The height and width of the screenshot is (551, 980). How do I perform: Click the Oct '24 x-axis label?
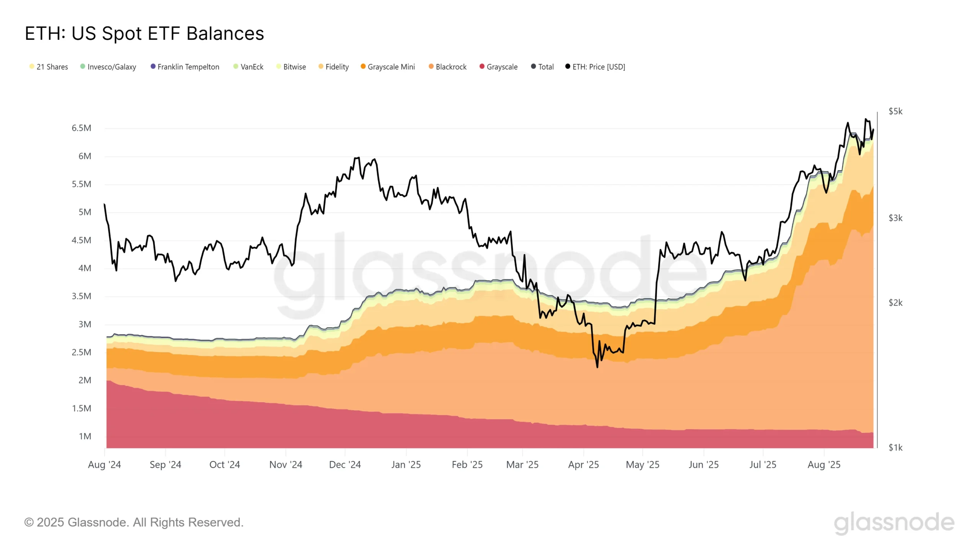(225, 465)
